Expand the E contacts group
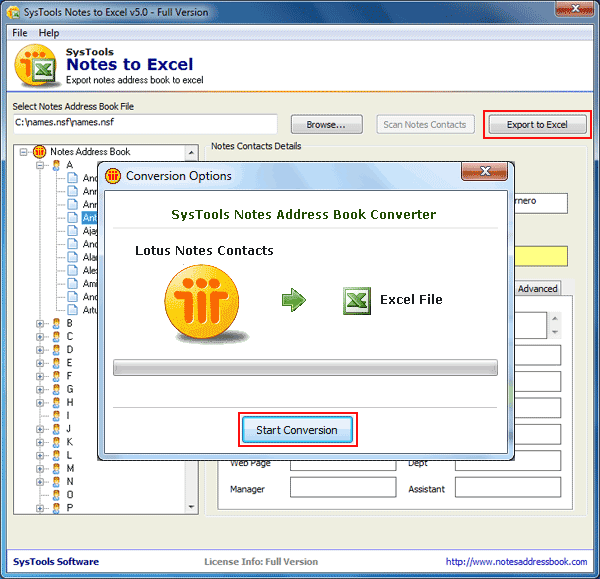600x579 pixels. 40,363
